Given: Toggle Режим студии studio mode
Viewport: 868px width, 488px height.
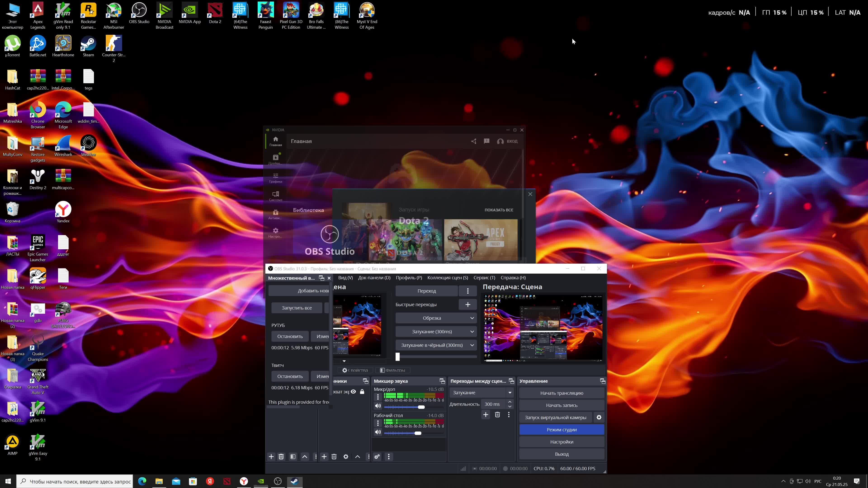Looking at the screenshot, I should 562,430.
